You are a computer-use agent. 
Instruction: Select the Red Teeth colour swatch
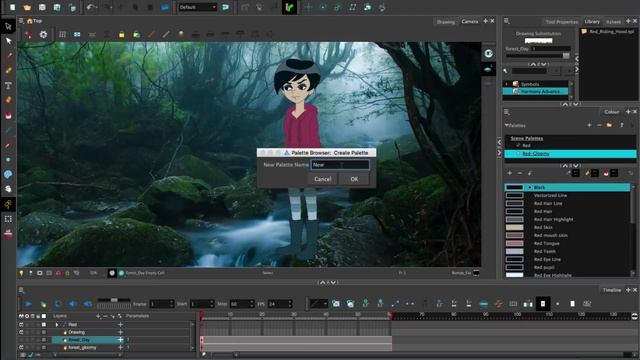click(567, 251)
